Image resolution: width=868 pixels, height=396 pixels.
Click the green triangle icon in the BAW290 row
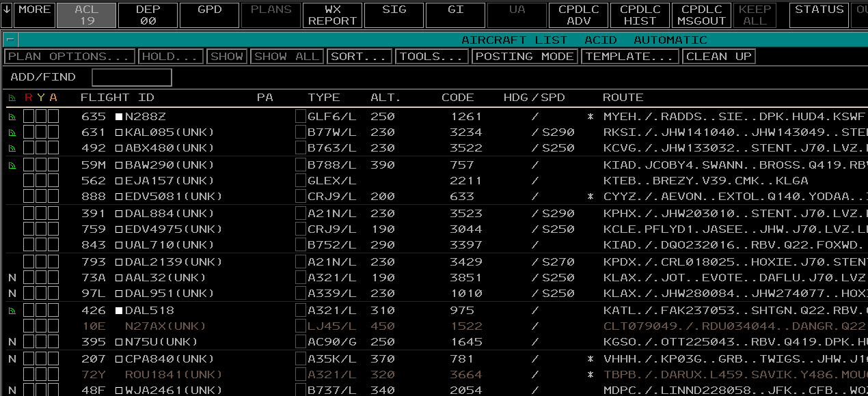click(x=12, y=165)
